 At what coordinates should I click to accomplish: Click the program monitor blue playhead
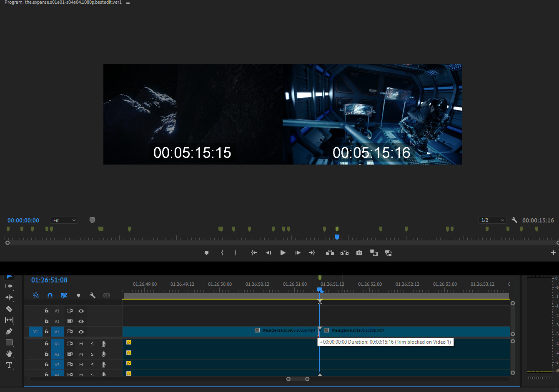pos(337,237)
